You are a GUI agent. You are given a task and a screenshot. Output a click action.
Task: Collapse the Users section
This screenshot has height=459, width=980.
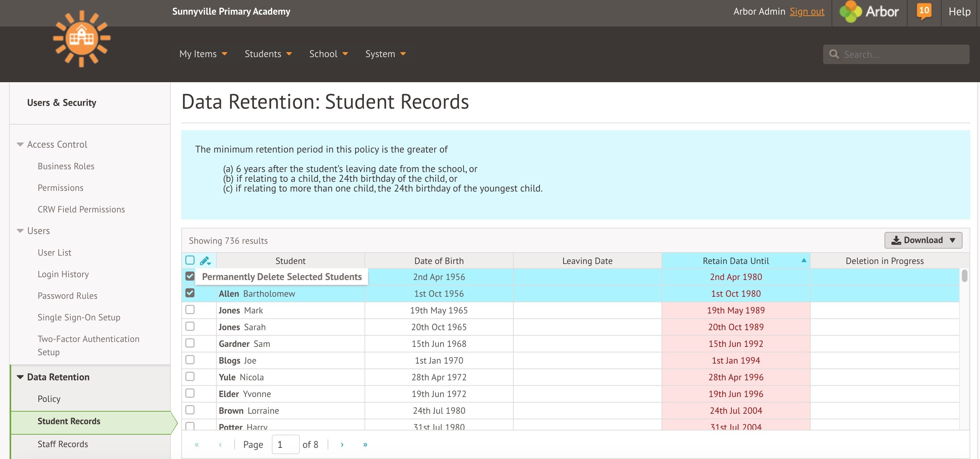(20, 231)
